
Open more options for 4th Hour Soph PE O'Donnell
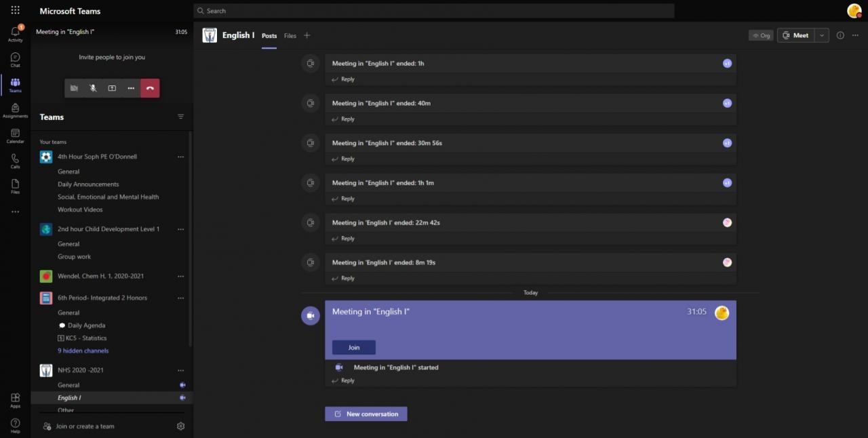tap(180, 157)
